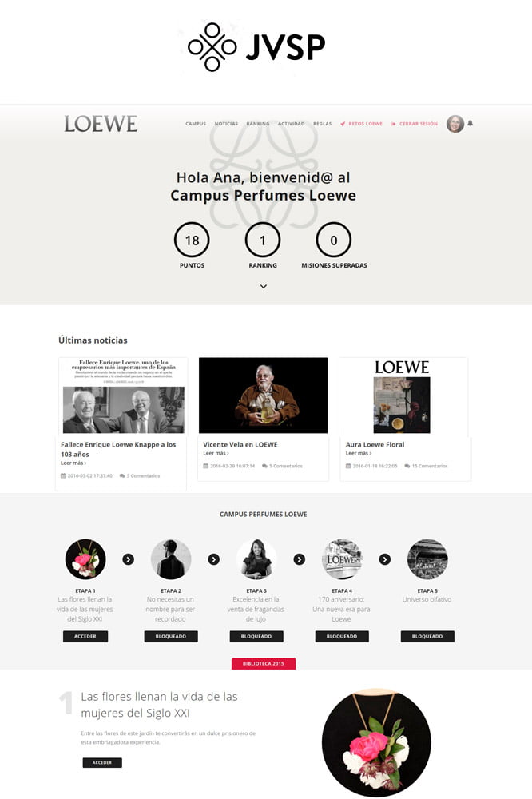This screenshot has height=799, width=532.
Task: Click the JVSP logo at top
Action: pyautogui.click(x=256, y=47)
